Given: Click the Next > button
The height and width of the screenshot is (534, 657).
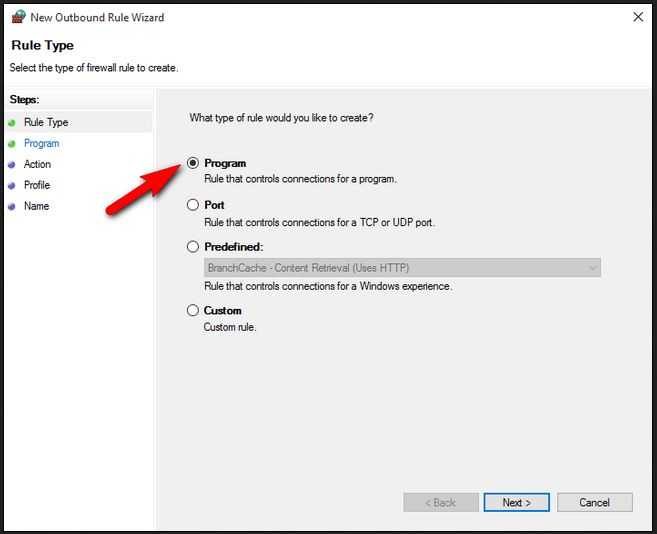Looking at the screenshot, I should click(517, 502).
